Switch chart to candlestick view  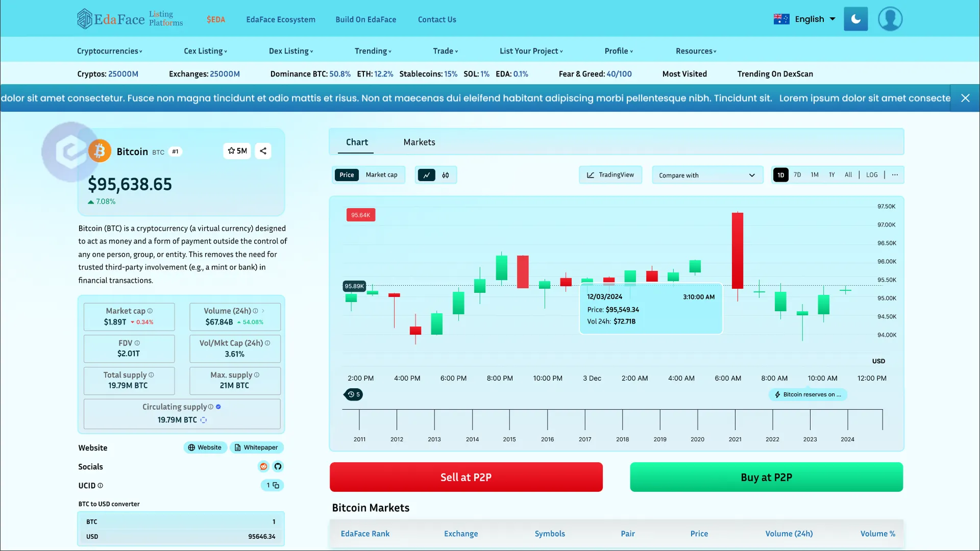point(445,175)
